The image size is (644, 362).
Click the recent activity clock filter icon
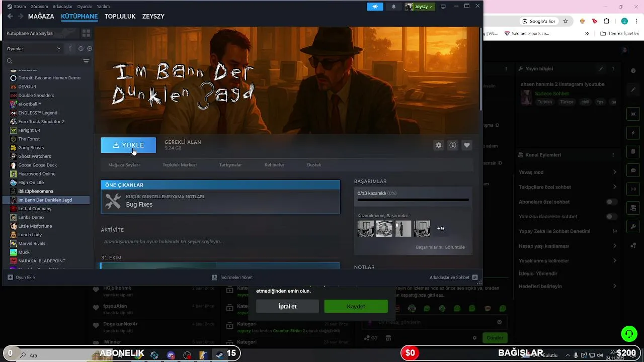(x=81, y=48)
